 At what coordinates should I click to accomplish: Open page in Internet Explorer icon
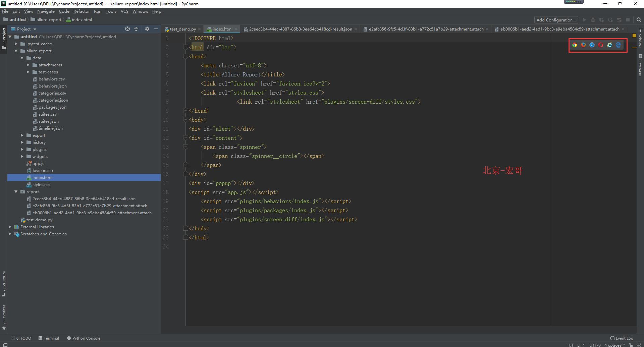coord(609,45)
